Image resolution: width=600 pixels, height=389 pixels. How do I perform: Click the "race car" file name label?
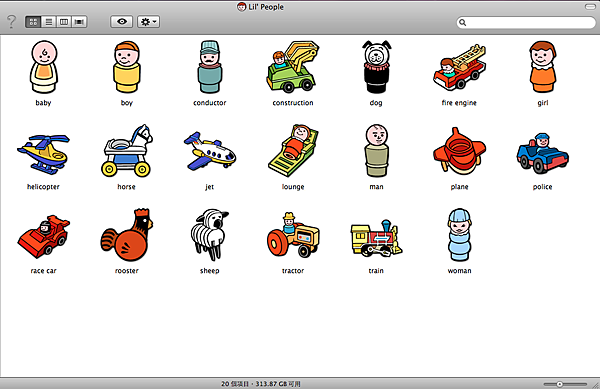43,271
